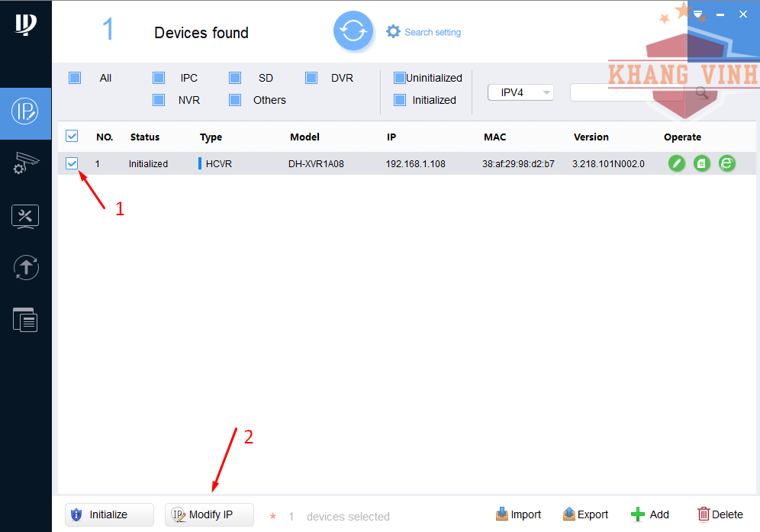Toggle the Uninitialized filter checkbox
This screenshot has height=532, width=760.
pyautogui.click(x=399, y=78)
